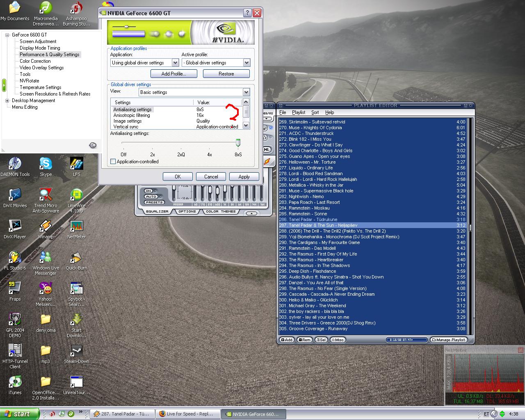525x420 pixels.
Task: Expand hidden system tray icons
Action: click(x=494, y=414)
